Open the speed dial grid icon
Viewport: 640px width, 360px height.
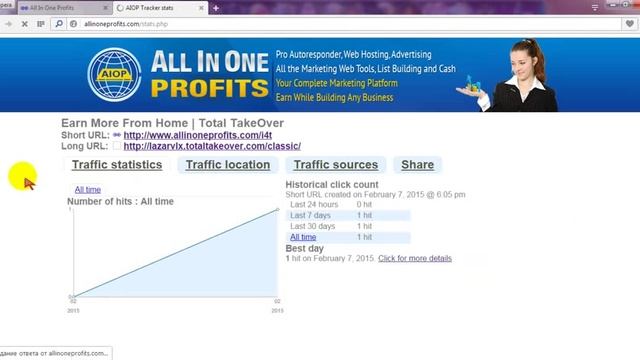click(41, 24)
